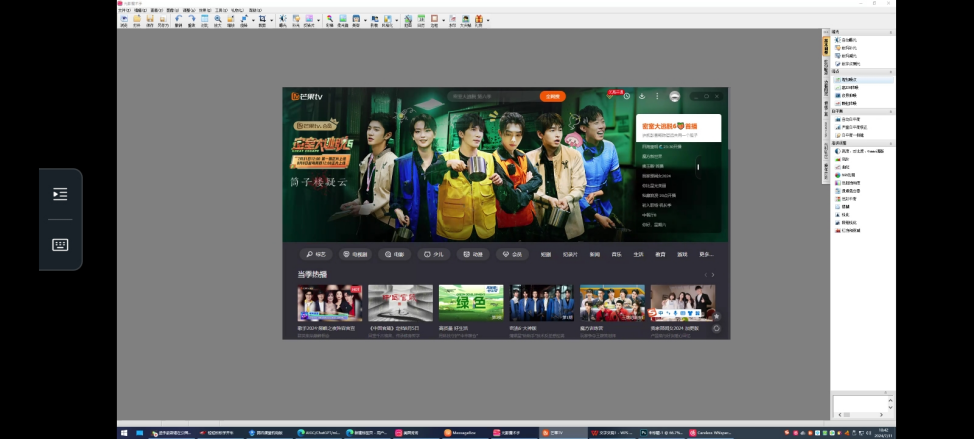Screen dimensions: 974x439
Task: Apply the Reversal Film (反转片) effect icon
Action: pyautogui.click(x=309, y=21)
